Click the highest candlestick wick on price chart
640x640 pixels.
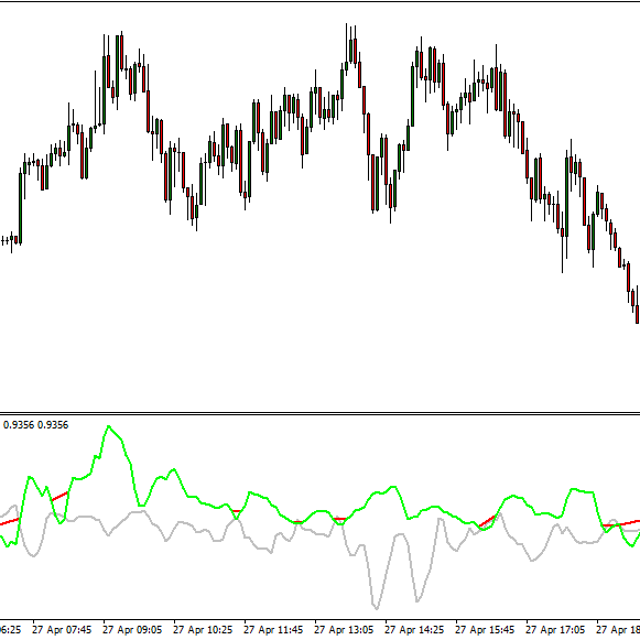click(x=350, y=28)
